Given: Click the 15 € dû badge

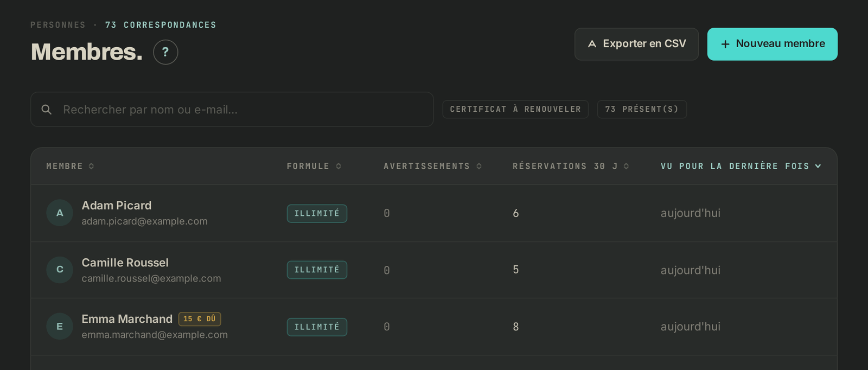Looking at the screenshot, I should [200, 319].
